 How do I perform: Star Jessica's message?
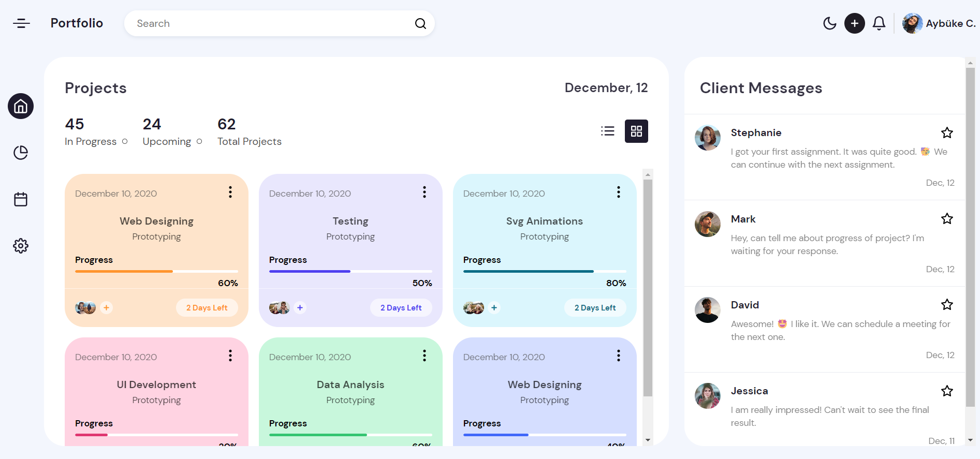pyautogui.click(x=947, y=391)
